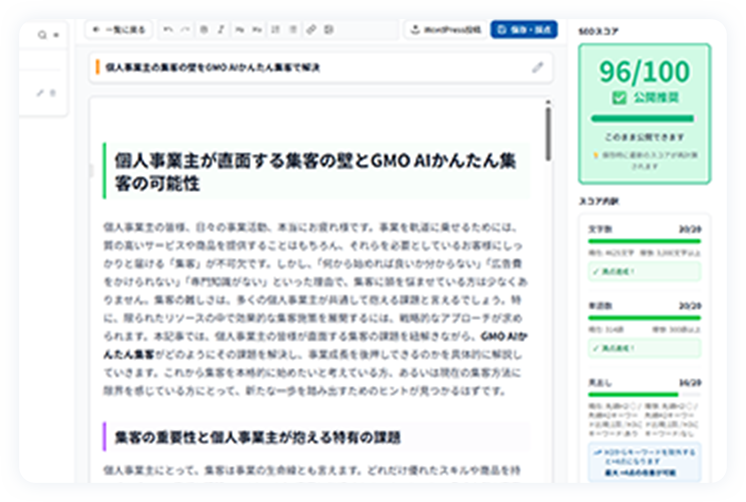The height and width of the screenshot is (502, 746).
Task: Click the redo arrow in the editor toolbar
Action: pyautogui.click(x=185, y=30)
